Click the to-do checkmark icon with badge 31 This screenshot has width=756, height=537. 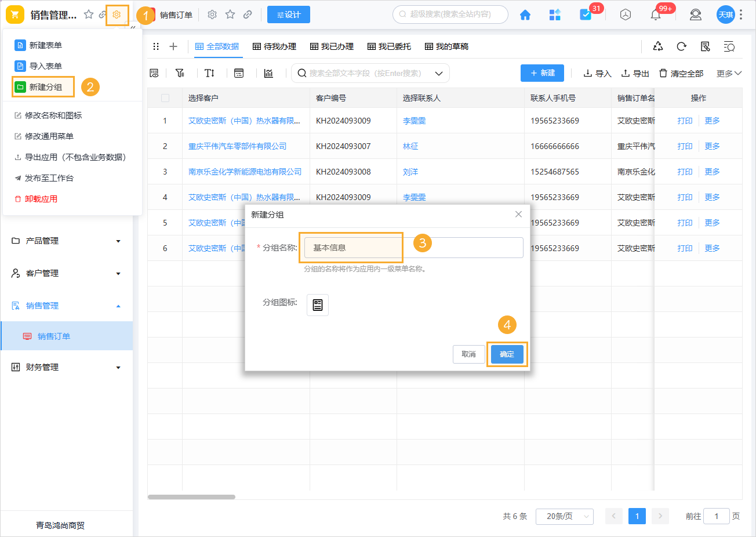pyautogui.click(x=586, y=15)
